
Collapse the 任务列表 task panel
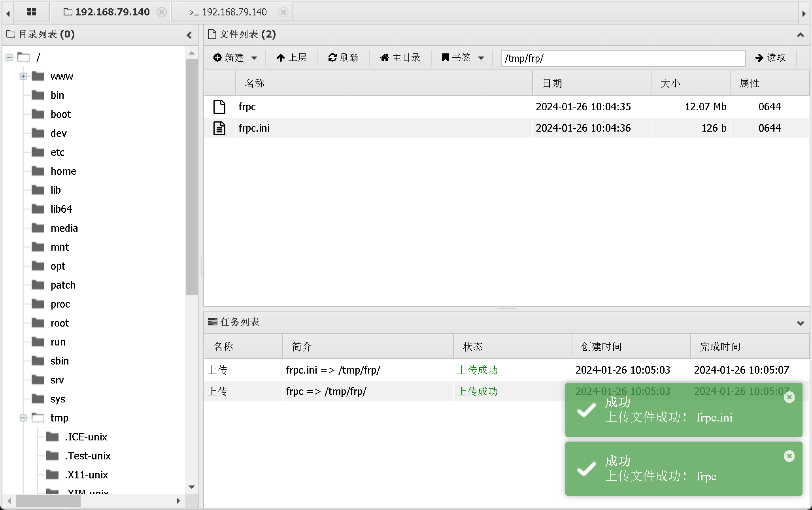800,323
